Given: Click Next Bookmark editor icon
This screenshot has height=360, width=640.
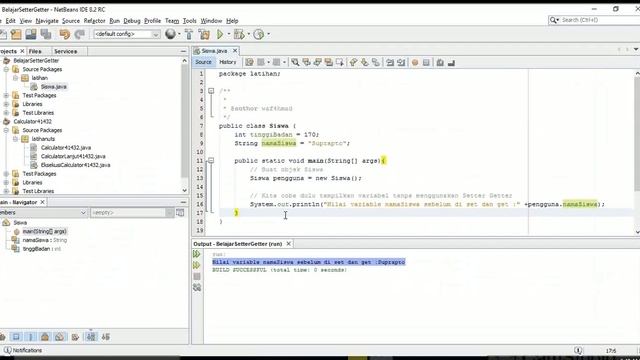Looking at the screenshot, I should click(x=364, y=62).
